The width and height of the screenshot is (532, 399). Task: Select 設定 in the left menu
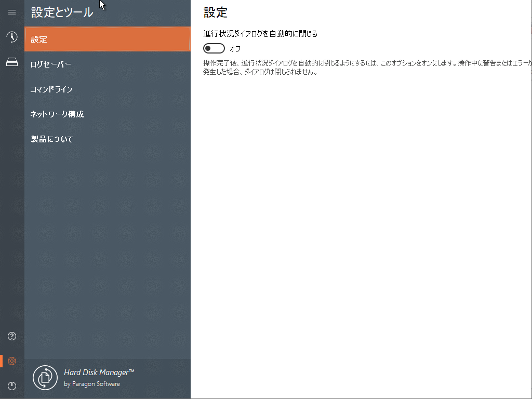click(39, 39)
